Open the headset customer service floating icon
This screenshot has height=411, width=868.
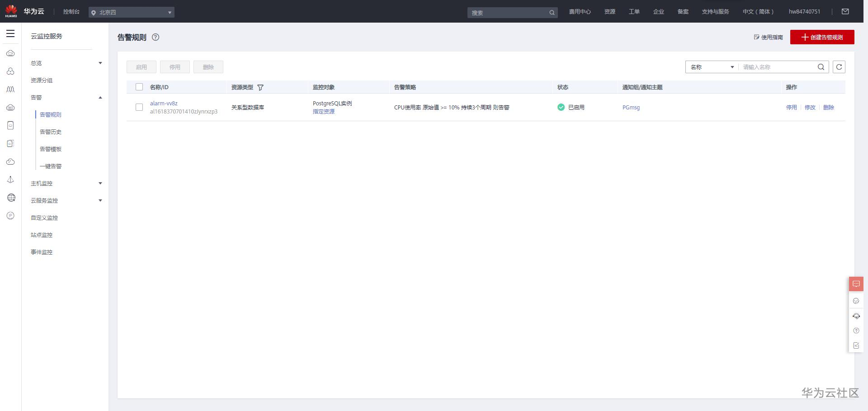856,316
